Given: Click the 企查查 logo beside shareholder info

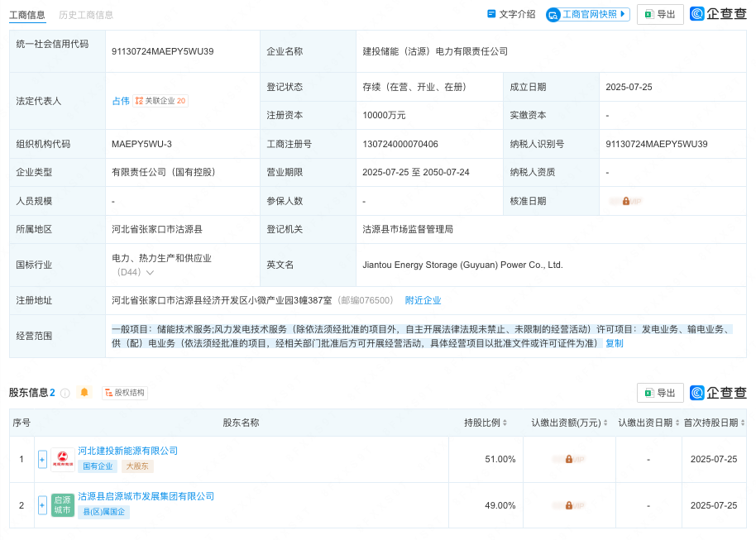Looking at the screenshot, I should 719,393.
